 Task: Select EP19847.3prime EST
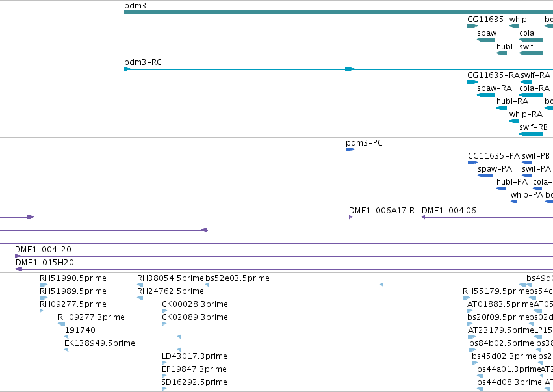[164, 376]
